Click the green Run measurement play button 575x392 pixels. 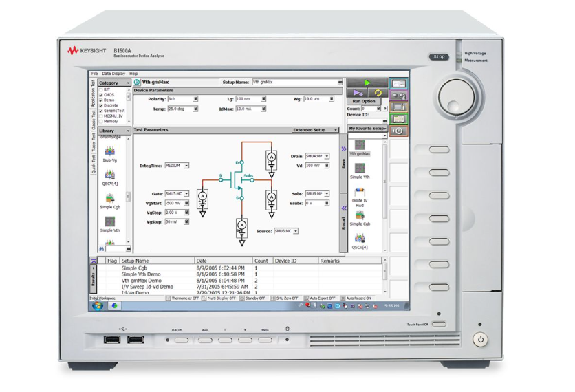367,83
